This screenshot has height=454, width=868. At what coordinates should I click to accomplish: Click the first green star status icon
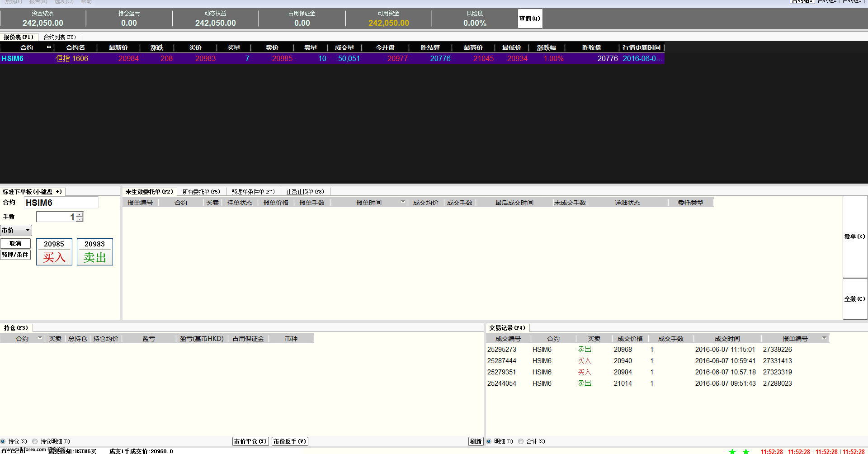click(x=732, y=451)
